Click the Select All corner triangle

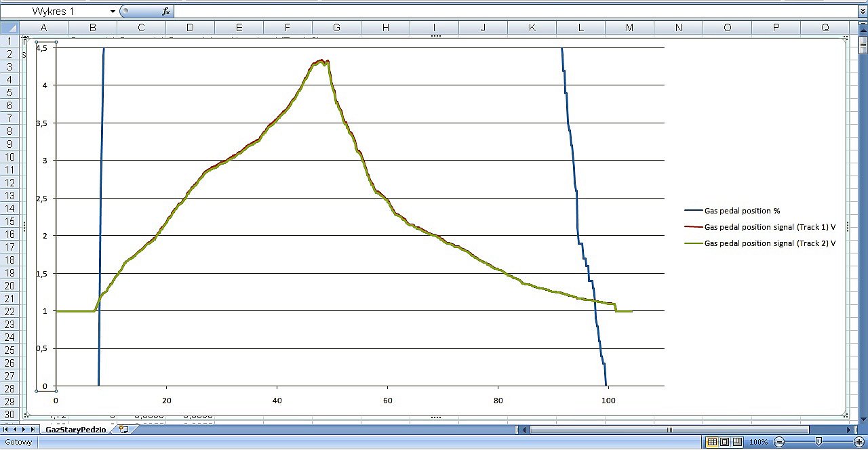pyautogui.click(x=9, y=28)
